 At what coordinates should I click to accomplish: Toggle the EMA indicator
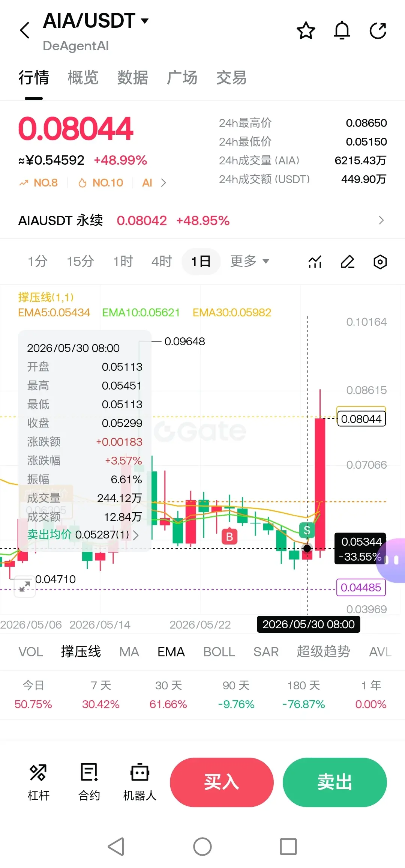click(171, 652)
